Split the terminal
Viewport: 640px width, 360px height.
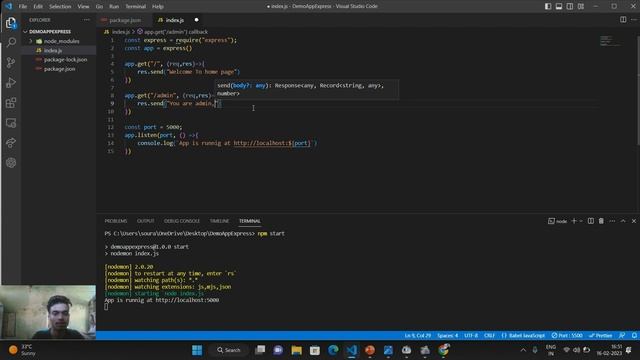[591, 221]
